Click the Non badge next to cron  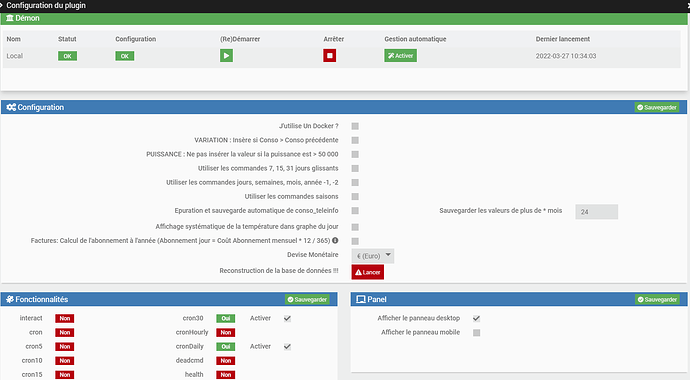tap(65, 332)
